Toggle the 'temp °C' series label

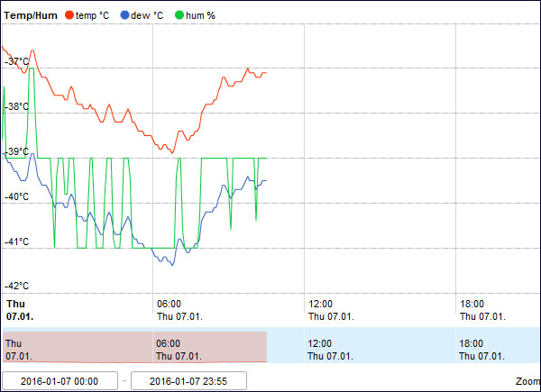[92, 15]
